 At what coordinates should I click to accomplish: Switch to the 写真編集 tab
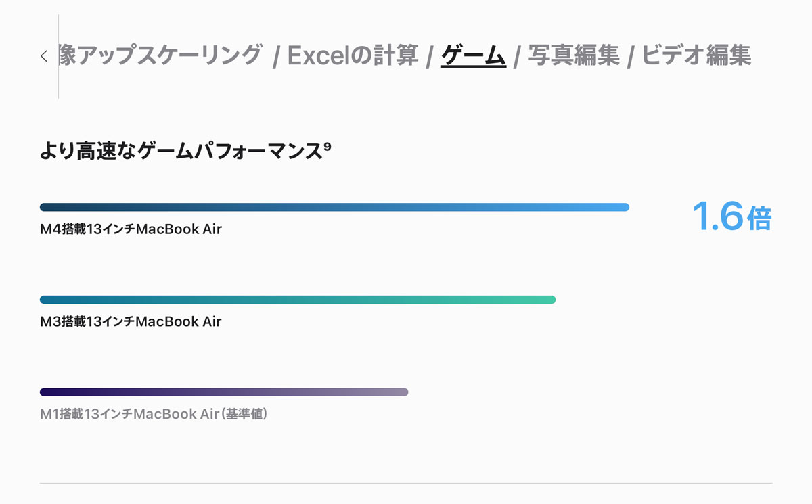574,55
